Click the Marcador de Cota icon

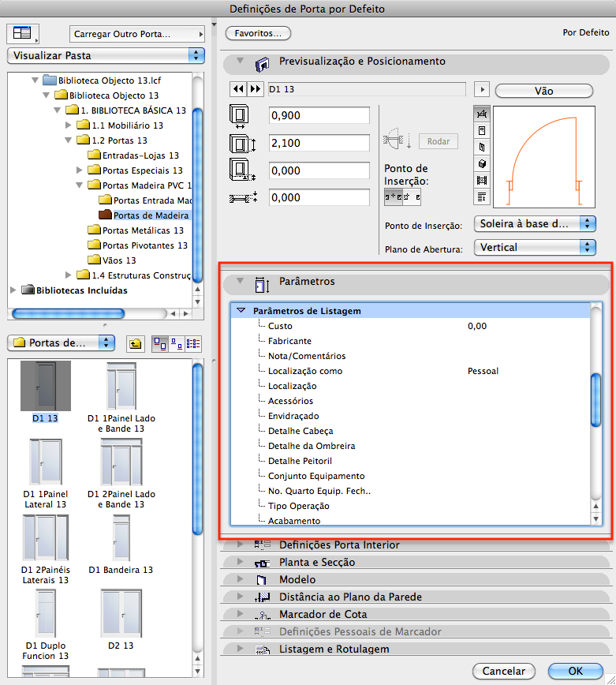click(x=263, y=616)
